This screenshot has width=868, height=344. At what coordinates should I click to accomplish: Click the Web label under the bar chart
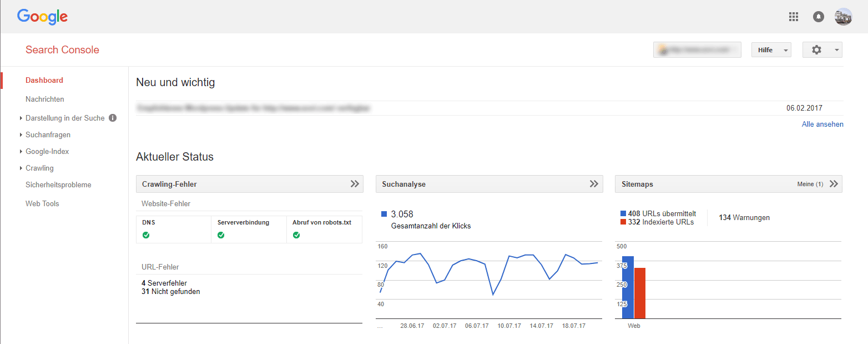pos(634,326)
